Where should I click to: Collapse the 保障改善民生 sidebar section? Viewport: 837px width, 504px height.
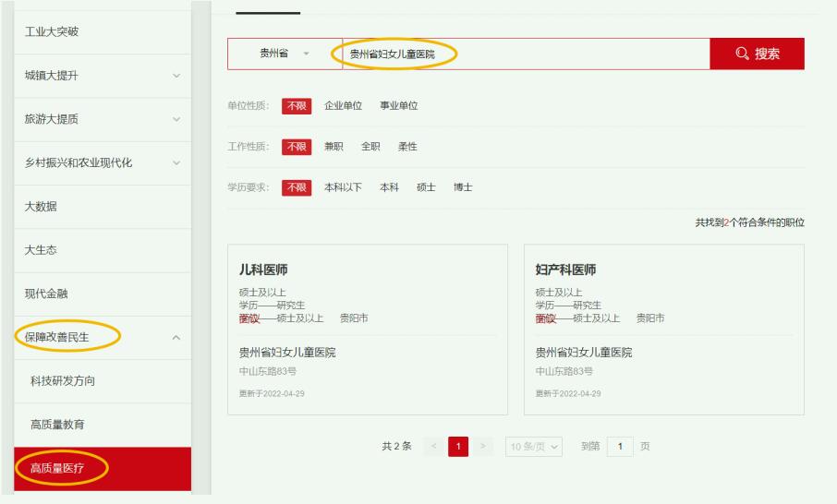point(176,338)
